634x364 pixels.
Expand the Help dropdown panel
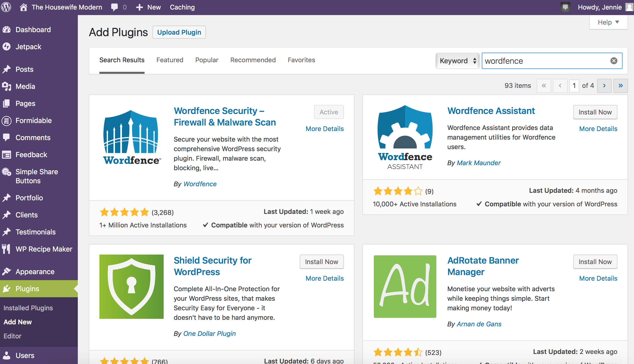click(x=608, y=22)
